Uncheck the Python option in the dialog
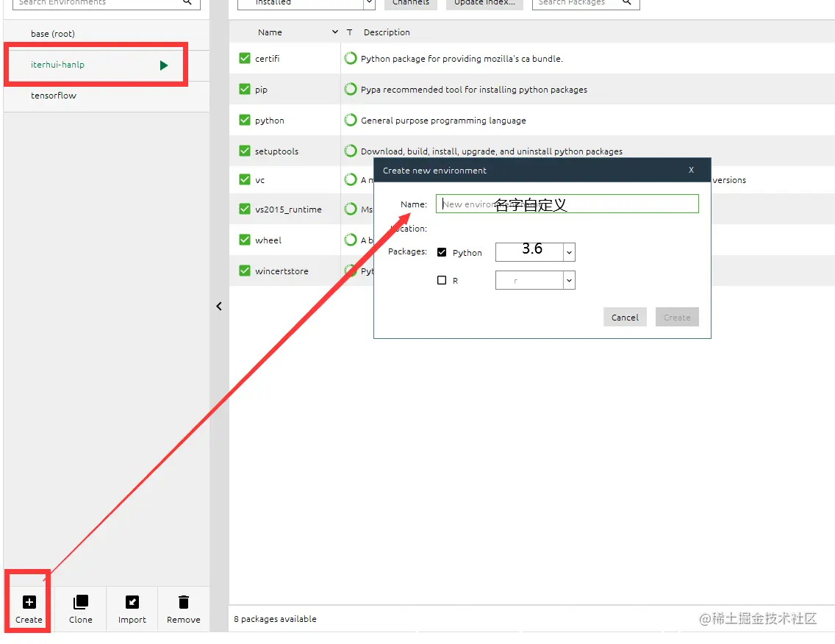Viewport: 835px width, 644px height. tap(442, 252)
